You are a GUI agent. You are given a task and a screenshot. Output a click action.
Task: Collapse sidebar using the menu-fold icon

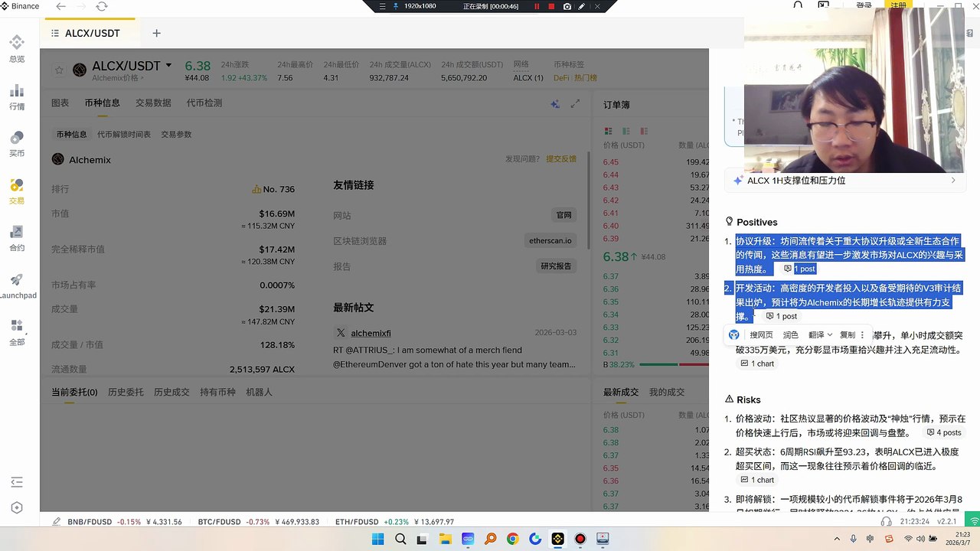click(17, 482)
